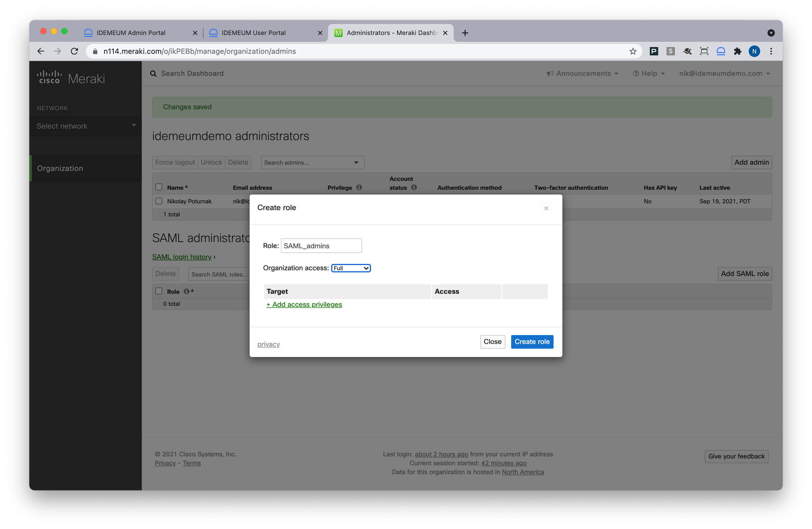Check the Nikolay Poturnak row checkbox
This screenshot has width=812, height=529.
coord(159,201)
